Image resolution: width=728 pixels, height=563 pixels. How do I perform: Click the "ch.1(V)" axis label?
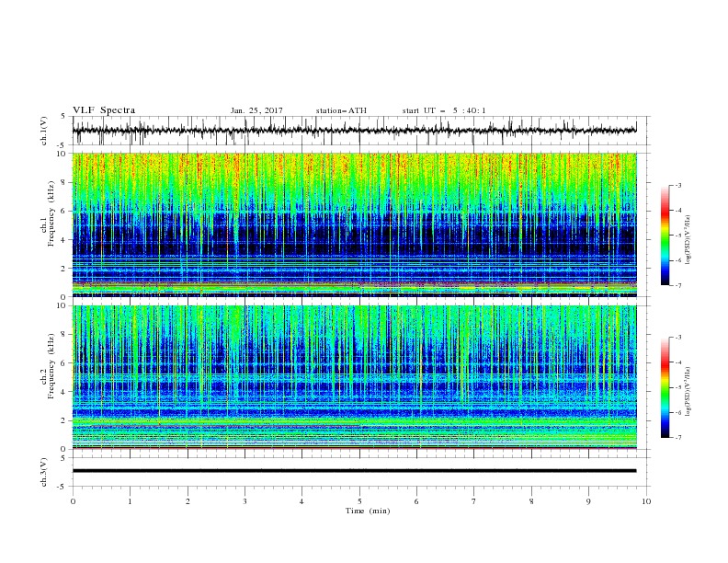click(x=44, y=131)
